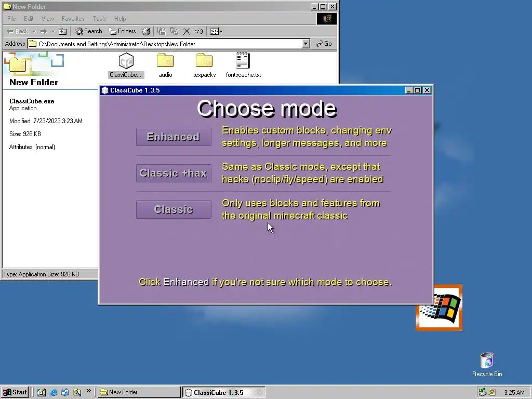Click the ClassiCube title bar cube icon
The image size is (532, 399).
[105, 90]
